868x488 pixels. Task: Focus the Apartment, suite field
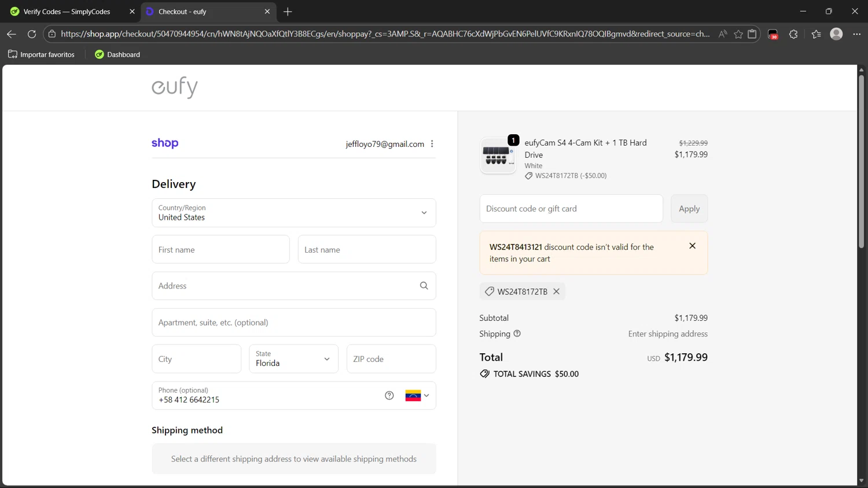pyautogui.click(x=293, y=322)
